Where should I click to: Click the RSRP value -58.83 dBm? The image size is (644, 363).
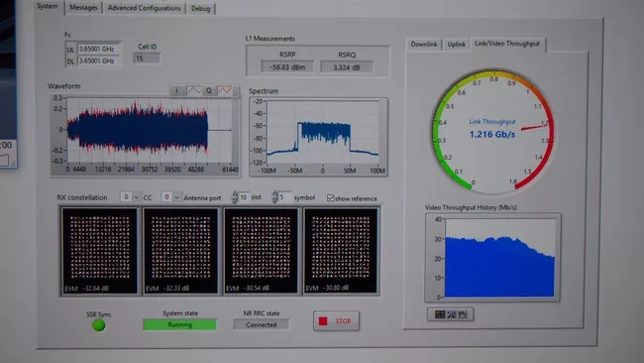[x=287, y=67]
